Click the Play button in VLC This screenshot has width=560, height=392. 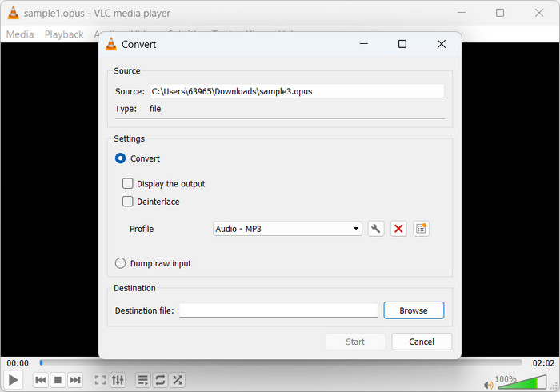14,380
